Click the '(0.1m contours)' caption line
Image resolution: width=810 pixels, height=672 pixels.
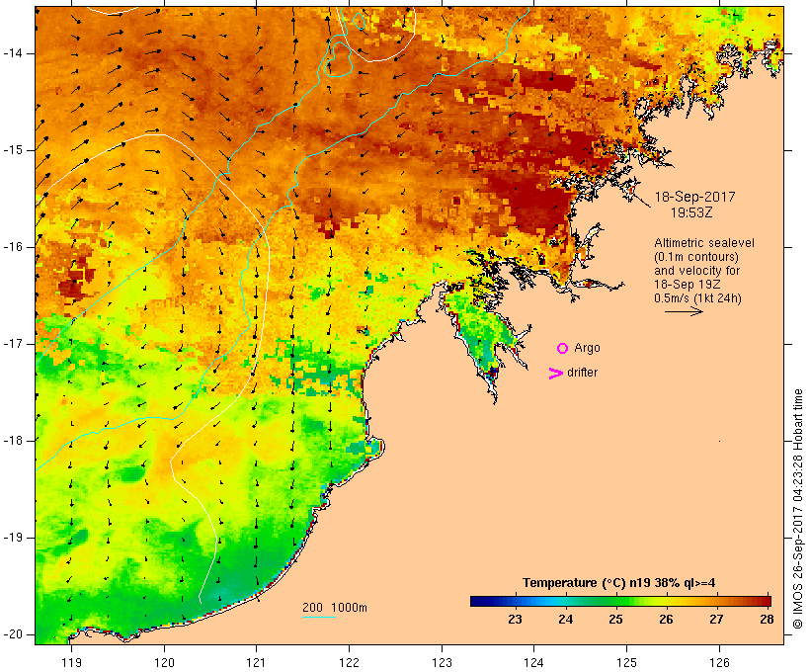pos(696,257)
